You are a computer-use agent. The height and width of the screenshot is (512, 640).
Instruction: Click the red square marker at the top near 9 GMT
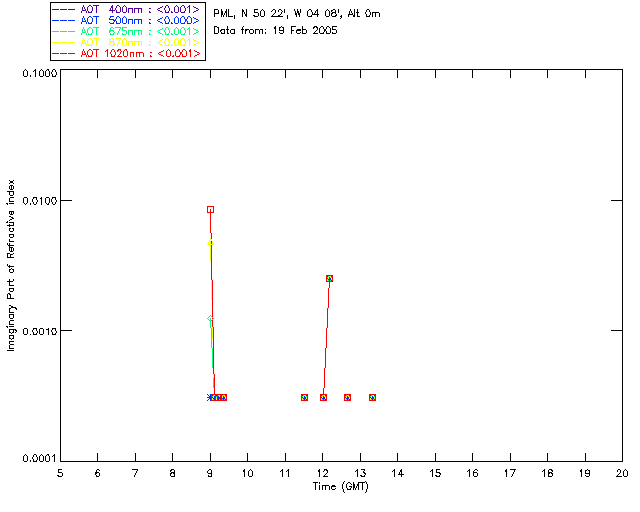(210, 209)
